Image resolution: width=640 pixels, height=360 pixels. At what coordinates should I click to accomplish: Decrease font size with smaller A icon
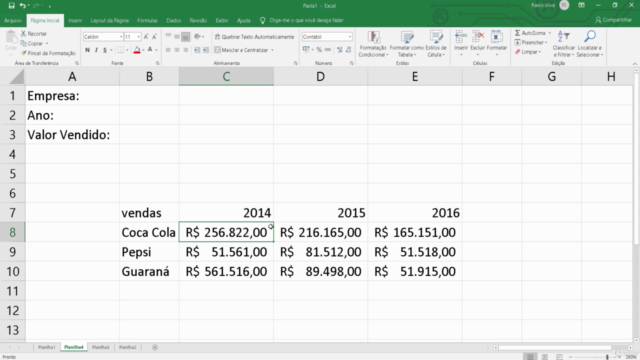click(154, 37)
